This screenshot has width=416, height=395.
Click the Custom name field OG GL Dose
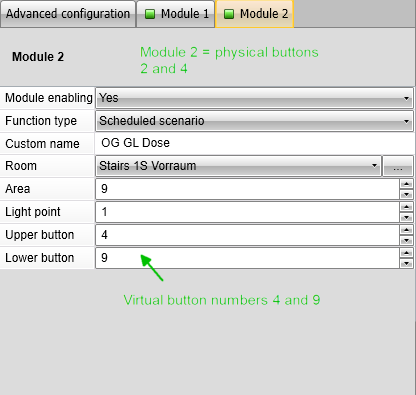click(x=255, y=143)
